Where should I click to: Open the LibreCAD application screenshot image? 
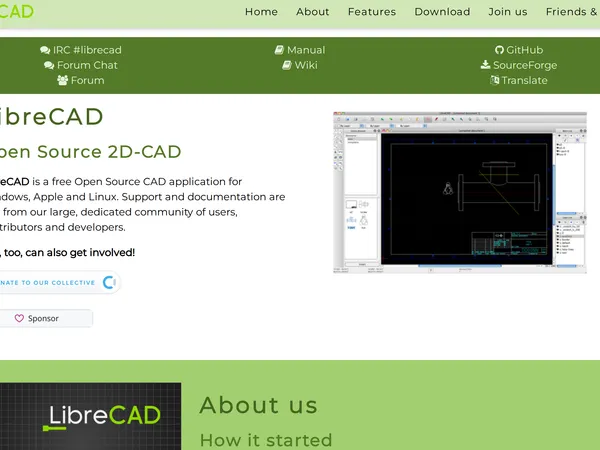point(460,192)
